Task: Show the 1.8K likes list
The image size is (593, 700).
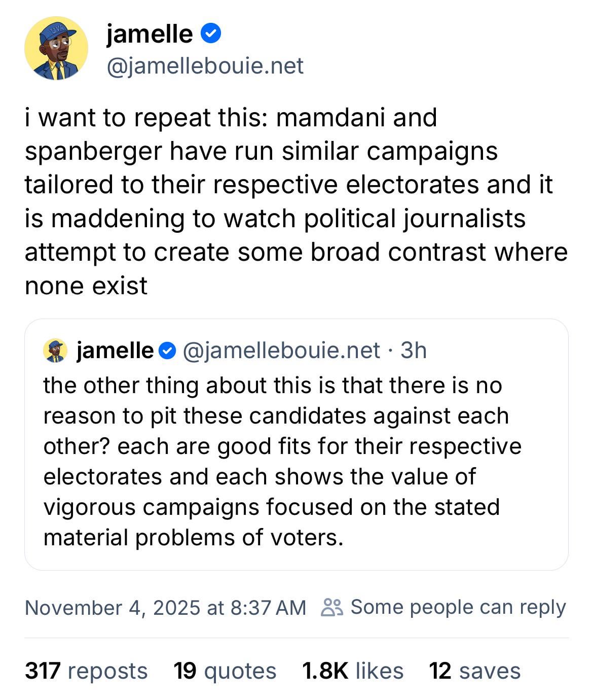Action: (353, 671)
